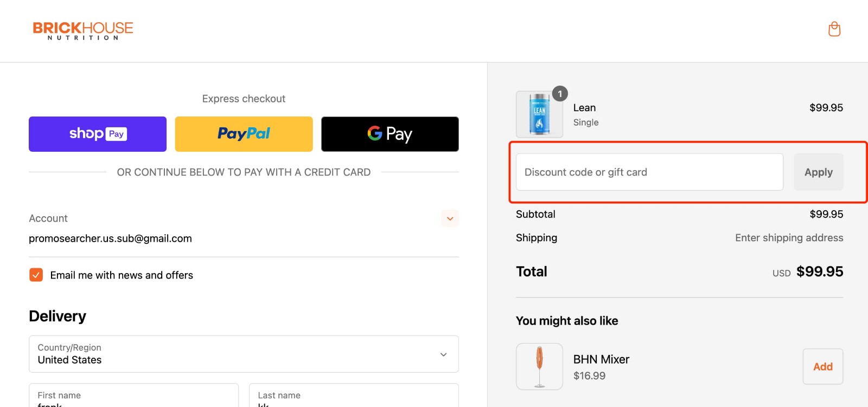Viewport: 868px width, 407px height.
Task: Uncheck Email me with news and offers
Action: pos(36,275)
